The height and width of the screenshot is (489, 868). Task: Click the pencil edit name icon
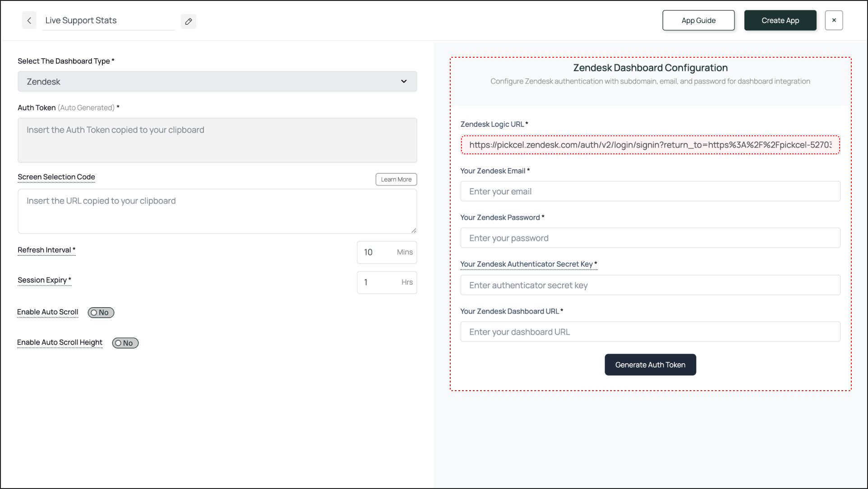(189, 21)
